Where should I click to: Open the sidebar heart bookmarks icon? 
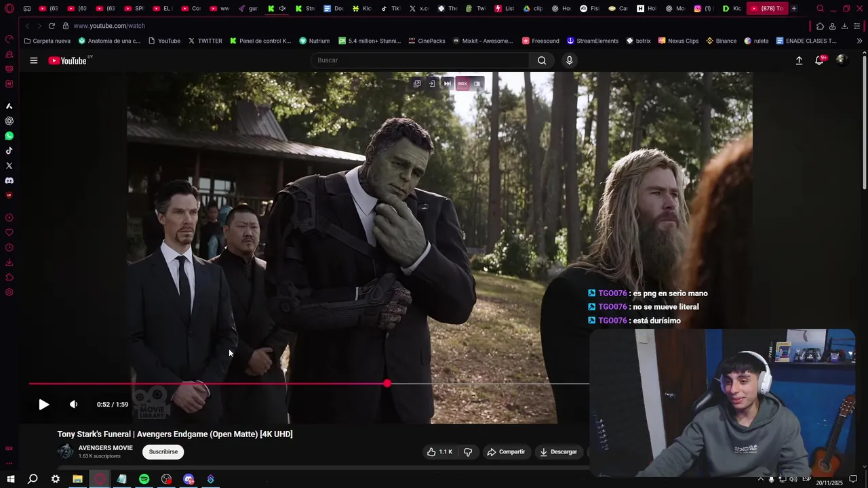9,232
